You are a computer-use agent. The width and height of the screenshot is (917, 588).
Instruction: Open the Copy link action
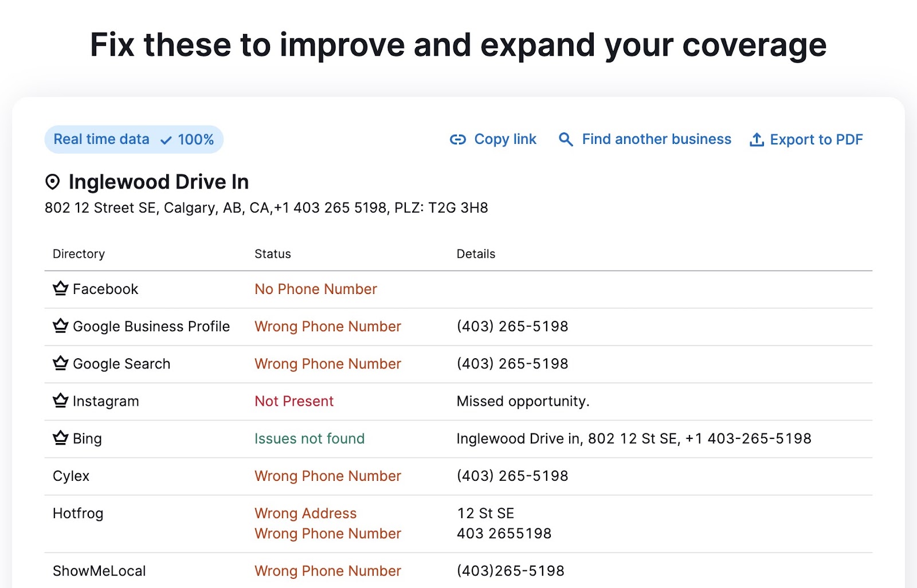coord(504,139)
